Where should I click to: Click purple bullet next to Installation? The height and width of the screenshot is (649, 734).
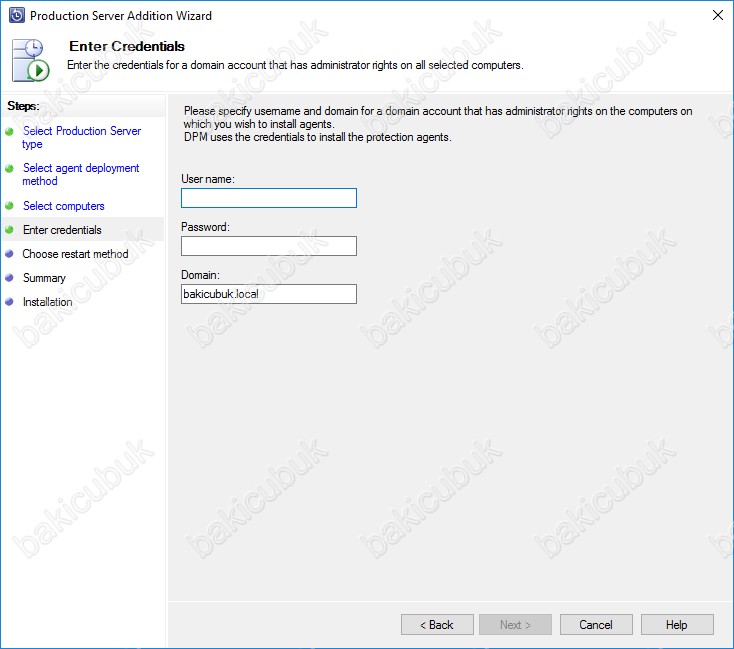[9, 302]
